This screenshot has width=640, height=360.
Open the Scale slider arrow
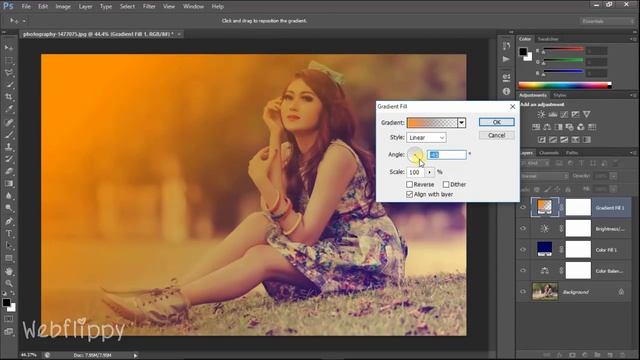click(429, 172)
